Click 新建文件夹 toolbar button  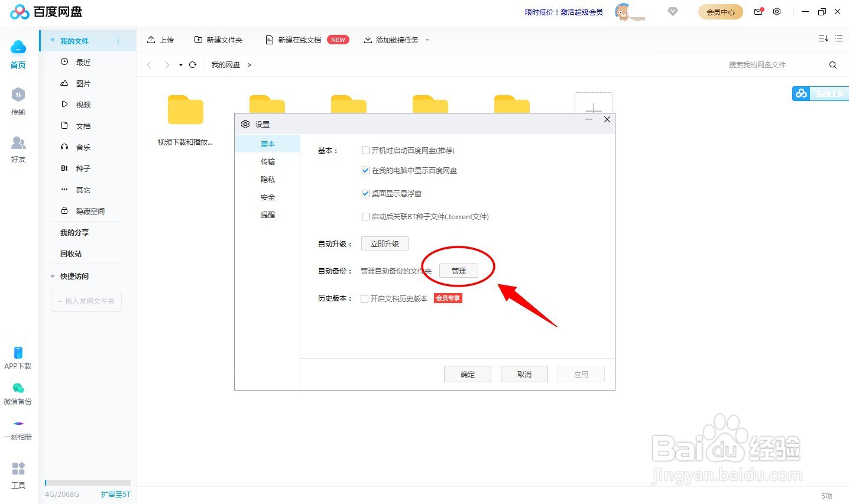pos(218,40)
